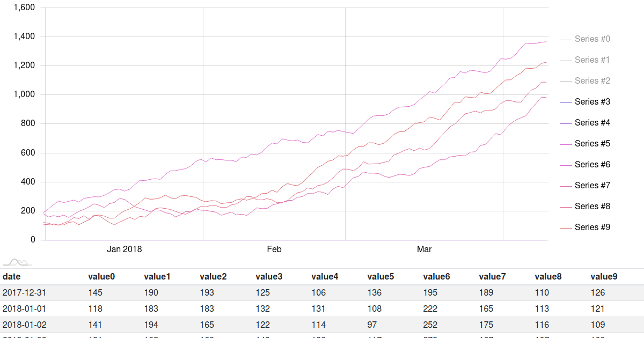Hide Series #4 from the chart
Viewport: 644px width, 338px height.
[x=590, y=122]
